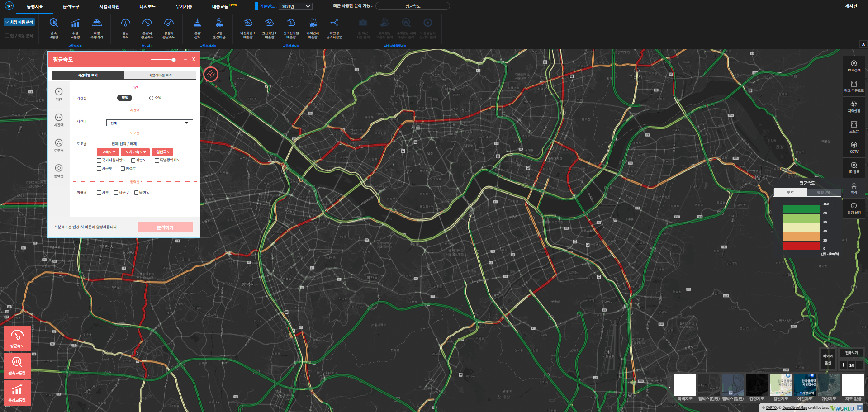The height and width of the screenshot is (412, 868).
Task: Switch to the 시뮬레이션 보기 tab
Action: tap(160, 75)
